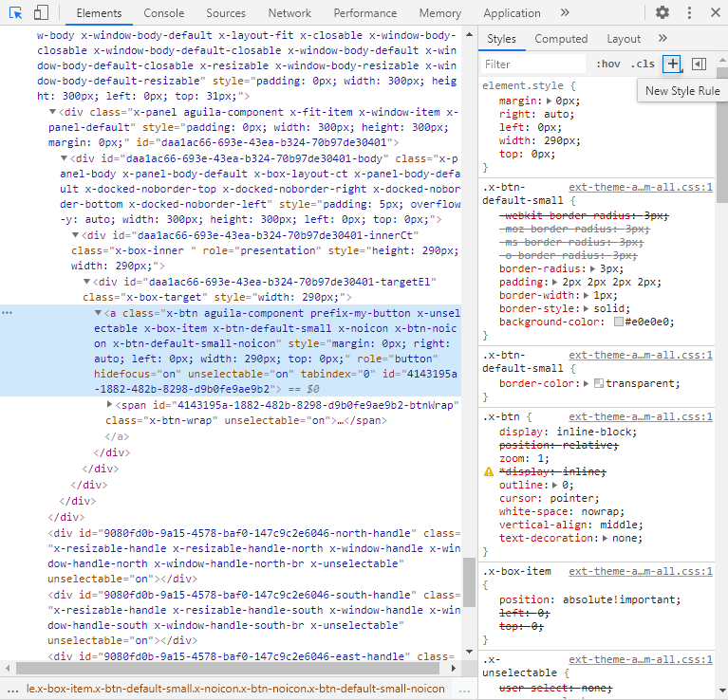Screen dimensions: 728x700
Task: Open stylesheet link for .x-btn rule
Action: [641, 417]
